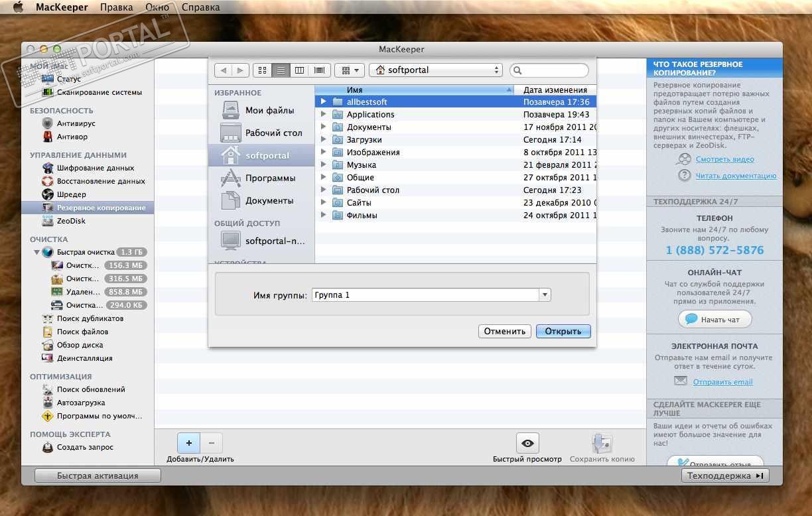The image size is (812, 516).
Task: Open the Справка menu
Action: click(200, 7)
